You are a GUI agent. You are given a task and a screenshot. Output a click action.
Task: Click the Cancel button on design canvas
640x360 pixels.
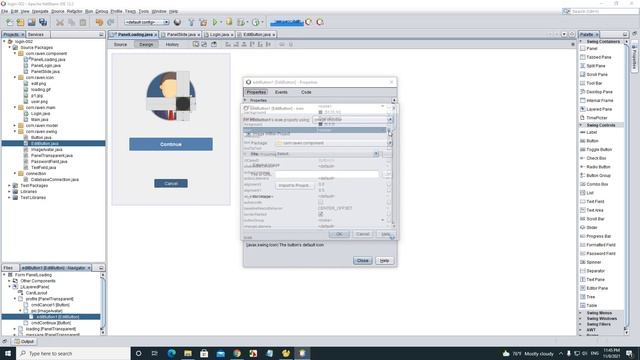(x=171, y=184)
